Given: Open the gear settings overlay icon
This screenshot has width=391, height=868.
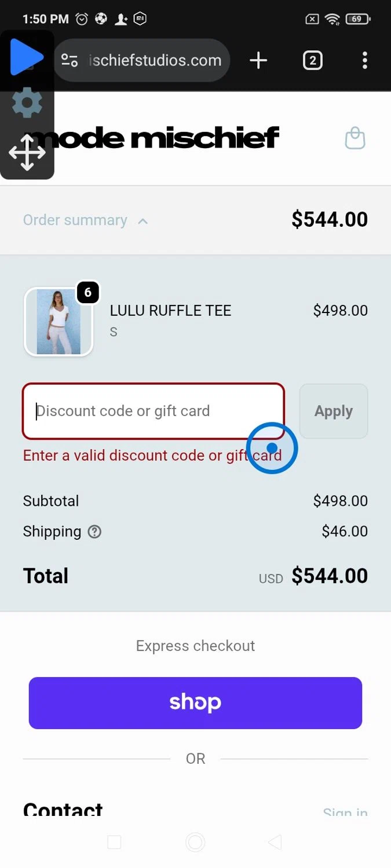Looking at the screenshot, I should coord(27,103).
